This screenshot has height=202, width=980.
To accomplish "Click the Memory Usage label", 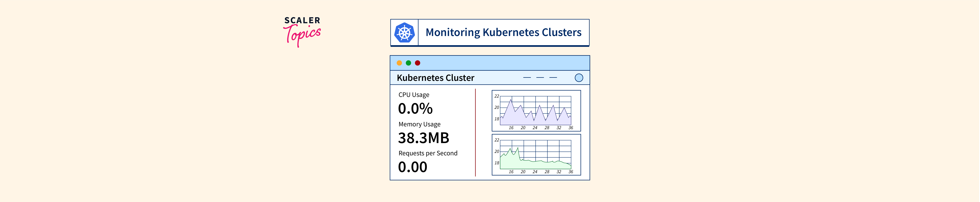I will tap(419, 124).
